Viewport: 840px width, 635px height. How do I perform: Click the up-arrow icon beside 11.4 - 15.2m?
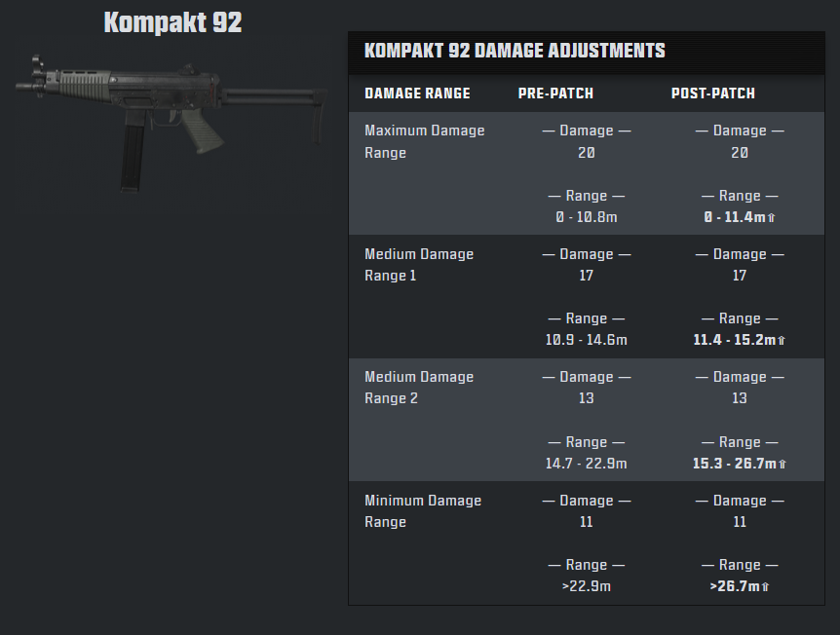point(782,341)
